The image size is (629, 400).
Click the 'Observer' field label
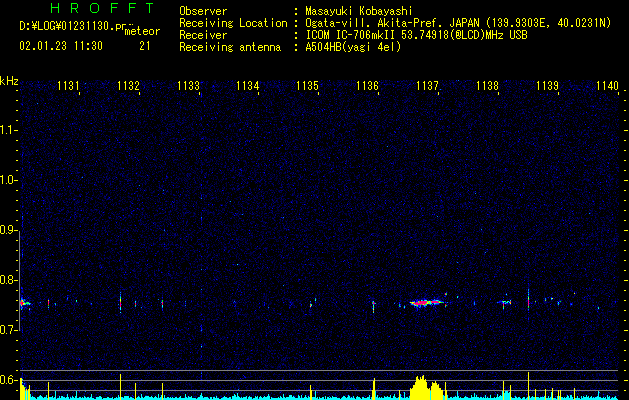(x=203, y=11)
